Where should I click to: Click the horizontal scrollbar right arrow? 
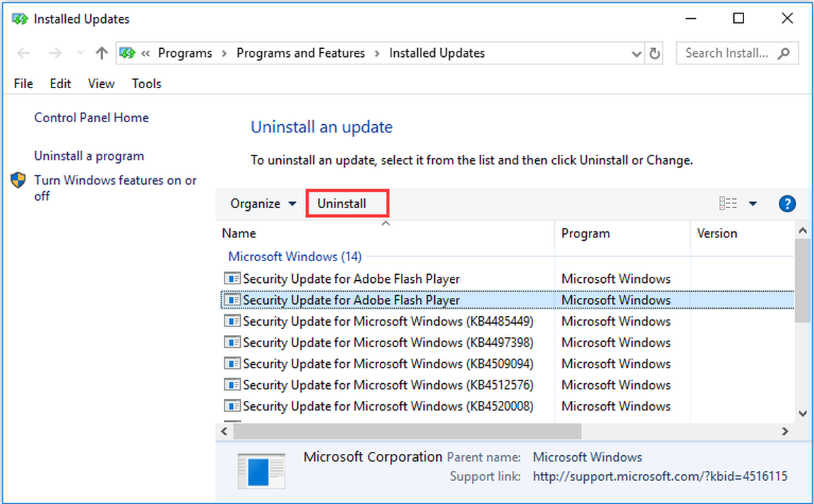(x=785, y=431)
